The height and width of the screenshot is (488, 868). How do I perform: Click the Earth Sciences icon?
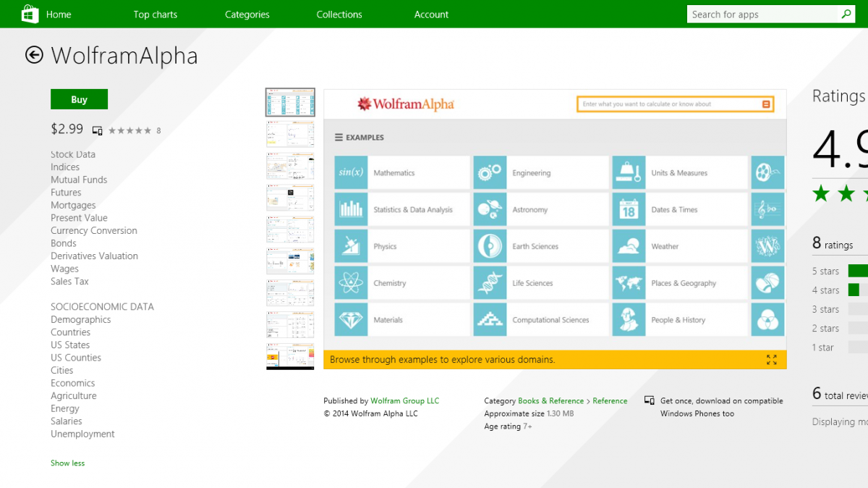click(x=490, y=246)
